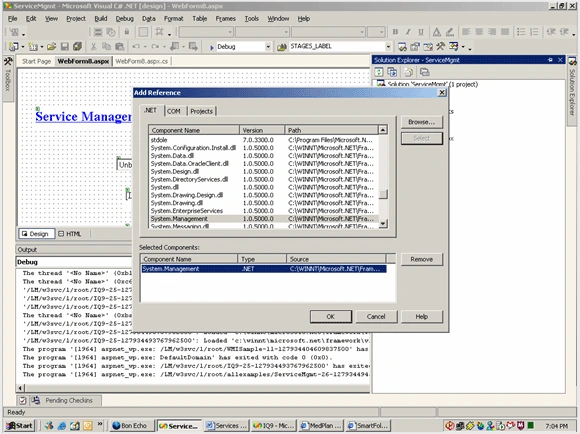Select System.Data.dll in component list

(263, 156)
